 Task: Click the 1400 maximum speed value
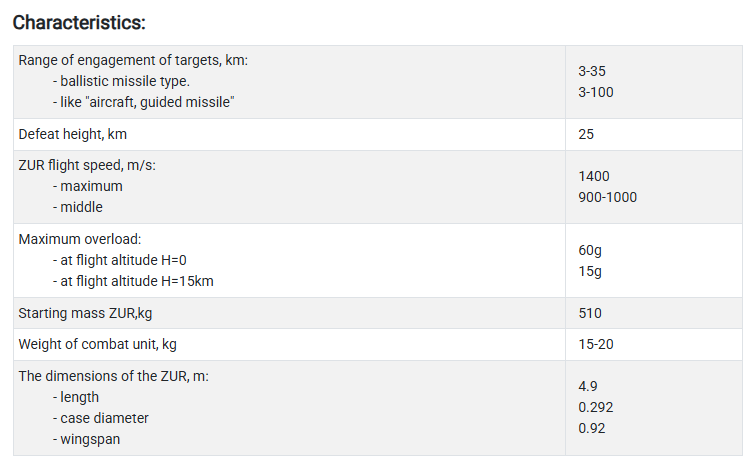click(594, 176)
